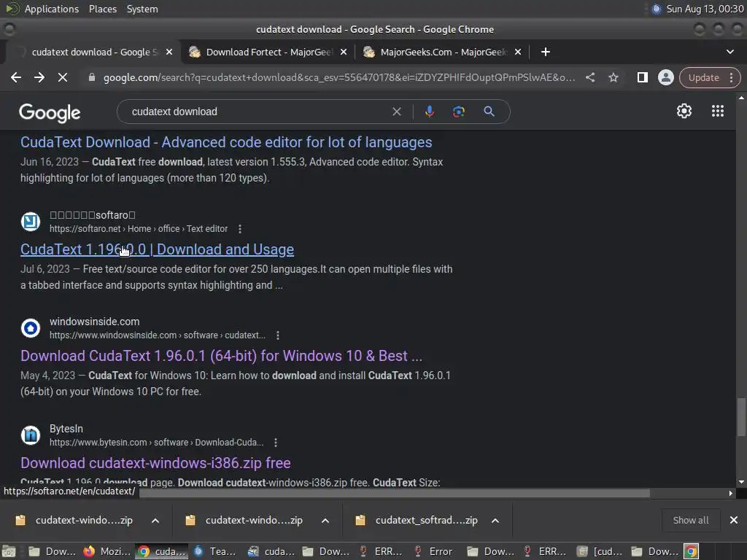Click the show desktop icon in taskbar

(x=9, y=551)
